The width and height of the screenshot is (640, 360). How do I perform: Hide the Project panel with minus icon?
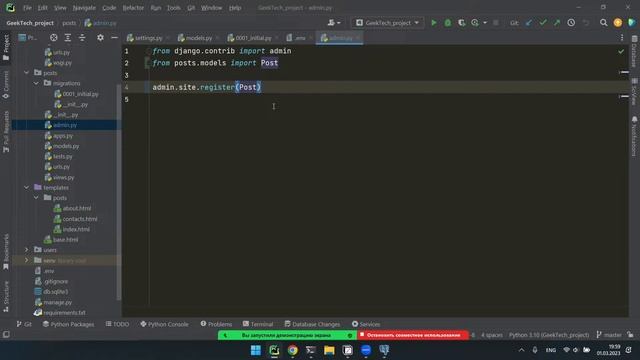pos(114,38)
